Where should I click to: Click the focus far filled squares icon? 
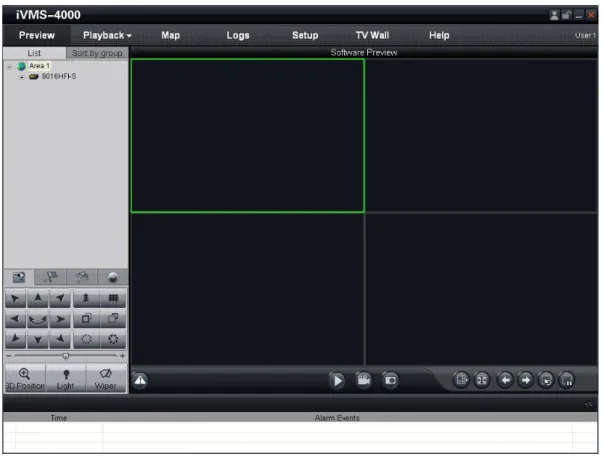(x=113, y=319)
